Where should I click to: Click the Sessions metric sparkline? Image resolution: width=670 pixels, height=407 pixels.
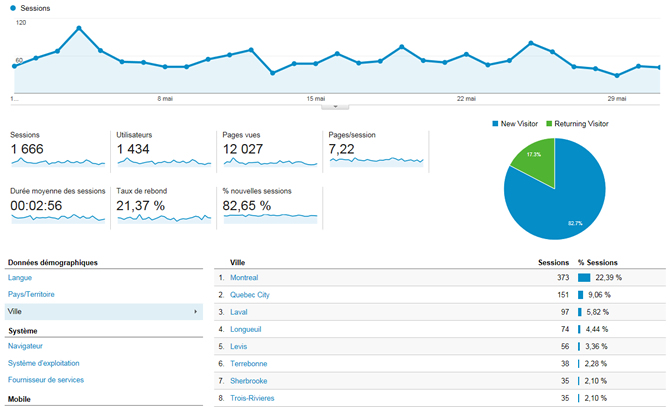[57, 161]
